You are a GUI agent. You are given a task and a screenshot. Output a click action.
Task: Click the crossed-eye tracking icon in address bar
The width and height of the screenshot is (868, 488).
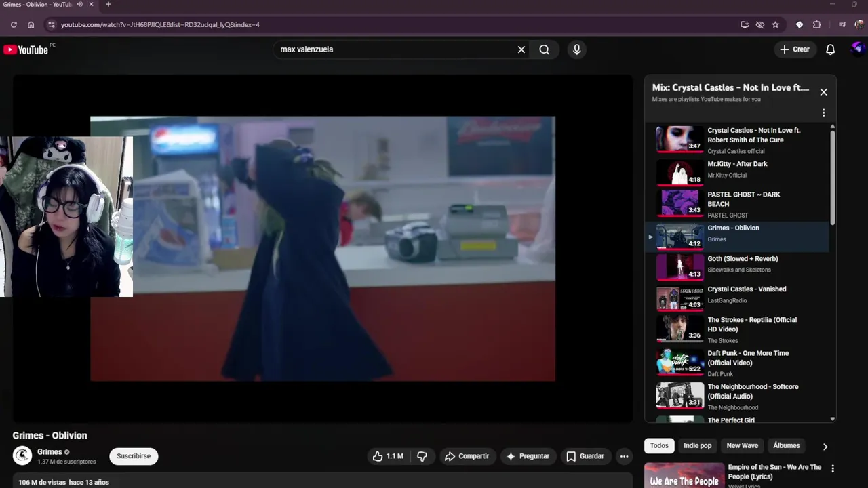tap(759, 24)
